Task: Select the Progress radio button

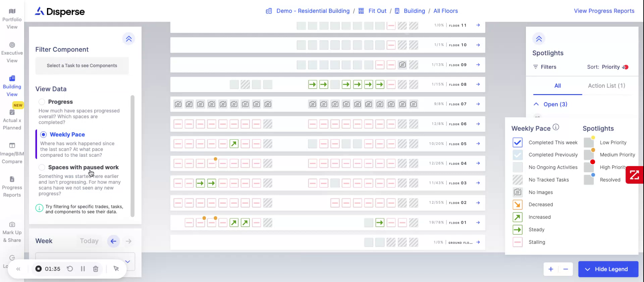Action: click(42, 102)
